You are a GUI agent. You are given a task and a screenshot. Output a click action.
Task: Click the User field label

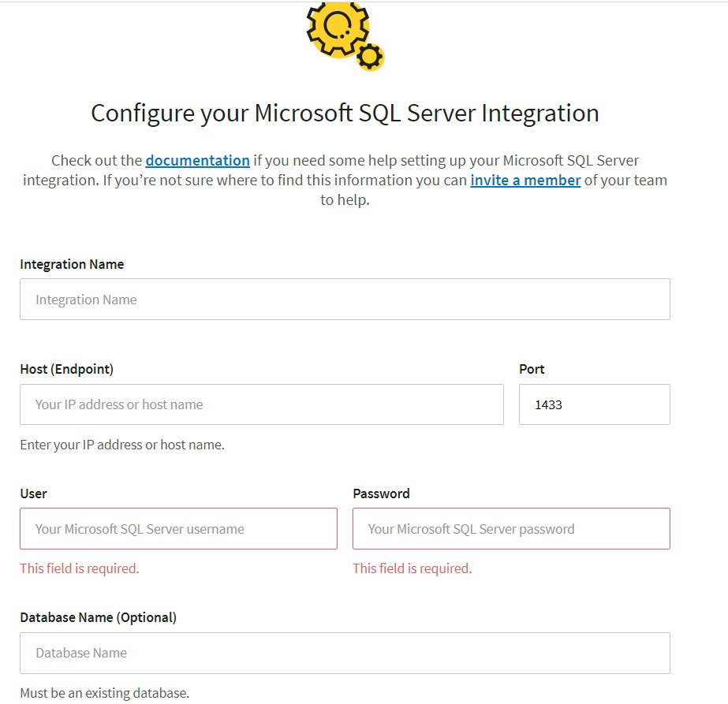(33, 494)
